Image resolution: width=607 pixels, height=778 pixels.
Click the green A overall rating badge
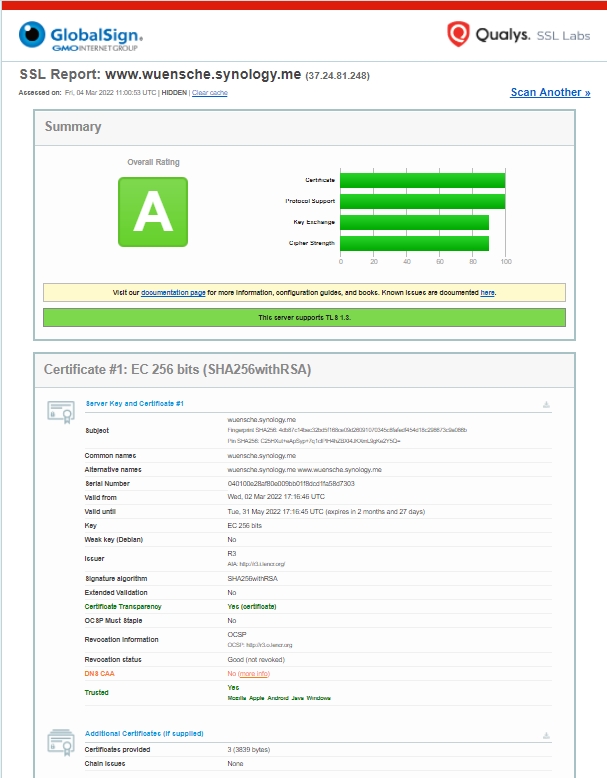pos(153,212)
